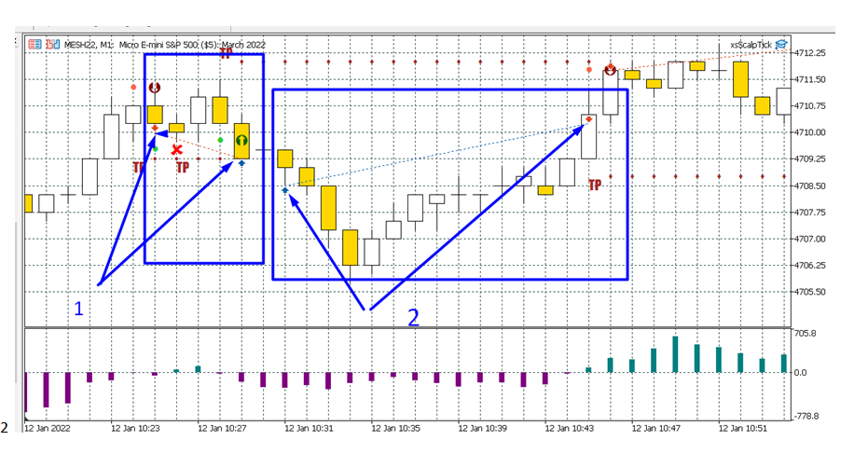Click the graduation cap icon beside xsScalpTick
The height and width of the screenshot is (468, 868).
point(781,45)
